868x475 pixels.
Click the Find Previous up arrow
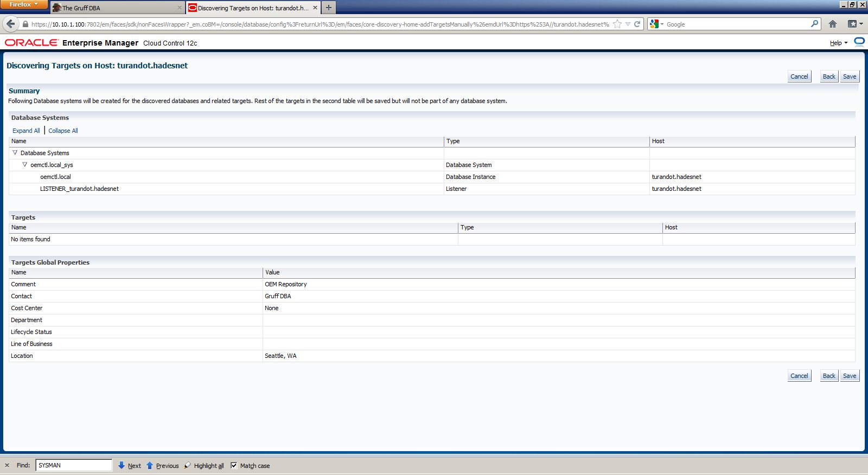pos(150,465)
